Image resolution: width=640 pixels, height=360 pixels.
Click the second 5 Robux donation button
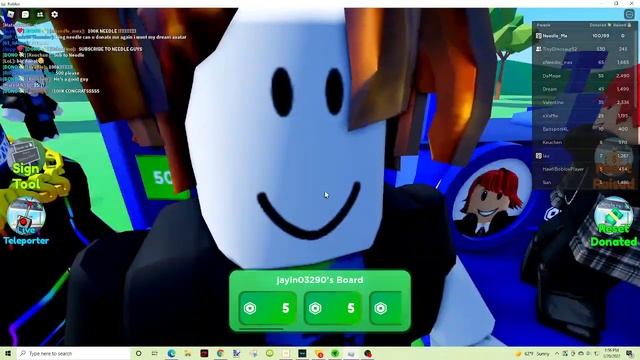(x=333, y=308)
